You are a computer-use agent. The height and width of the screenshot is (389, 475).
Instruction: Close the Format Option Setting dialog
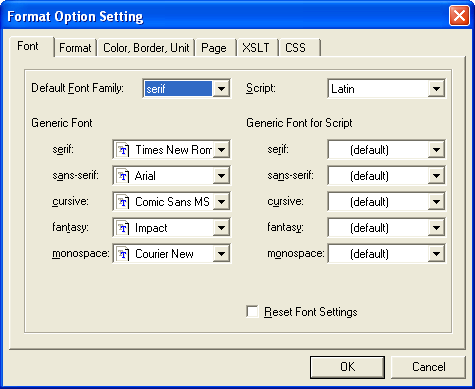coord(459,16)
